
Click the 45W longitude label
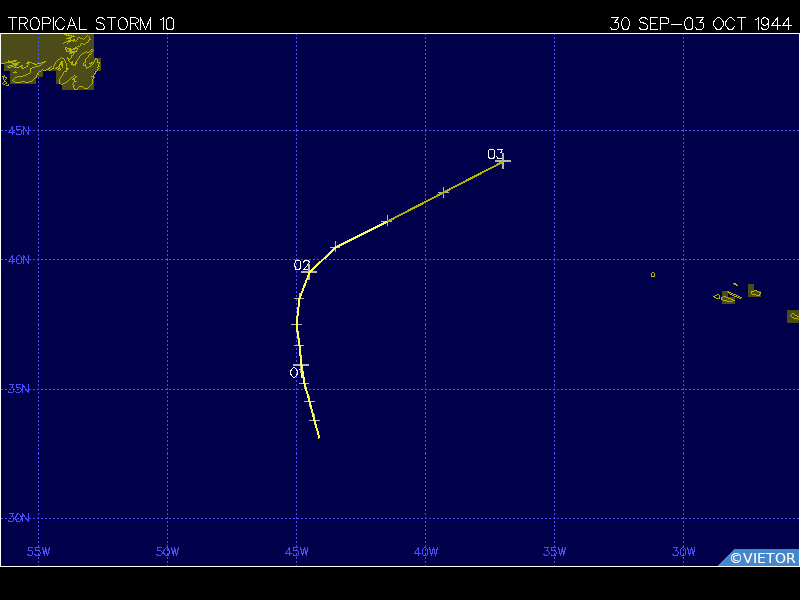point(296,552)
